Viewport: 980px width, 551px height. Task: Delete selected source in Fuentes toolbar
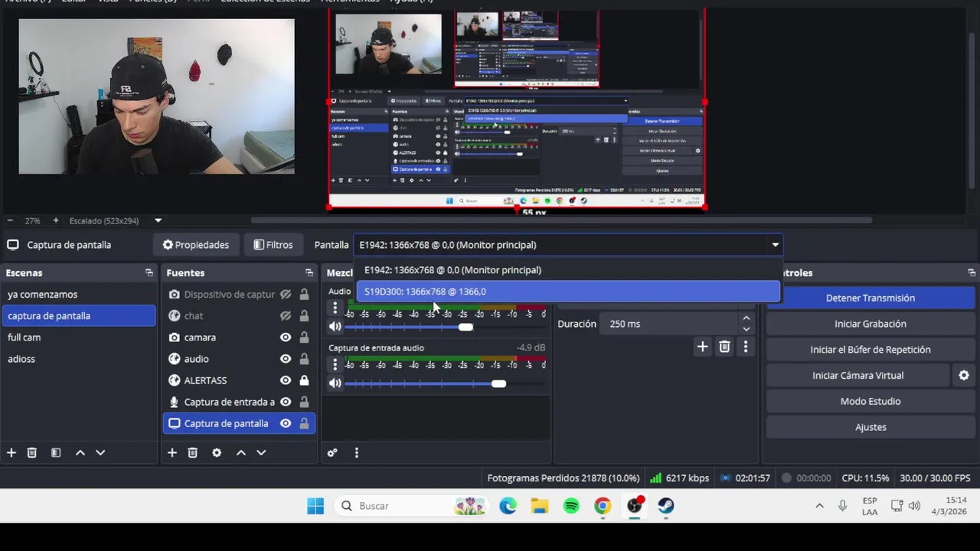point(193,452)
